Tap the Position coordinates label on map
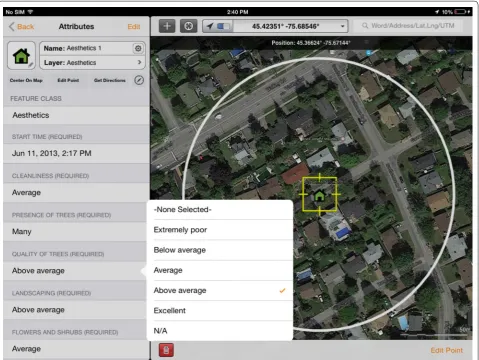The image size is (479, 360). 311,43
